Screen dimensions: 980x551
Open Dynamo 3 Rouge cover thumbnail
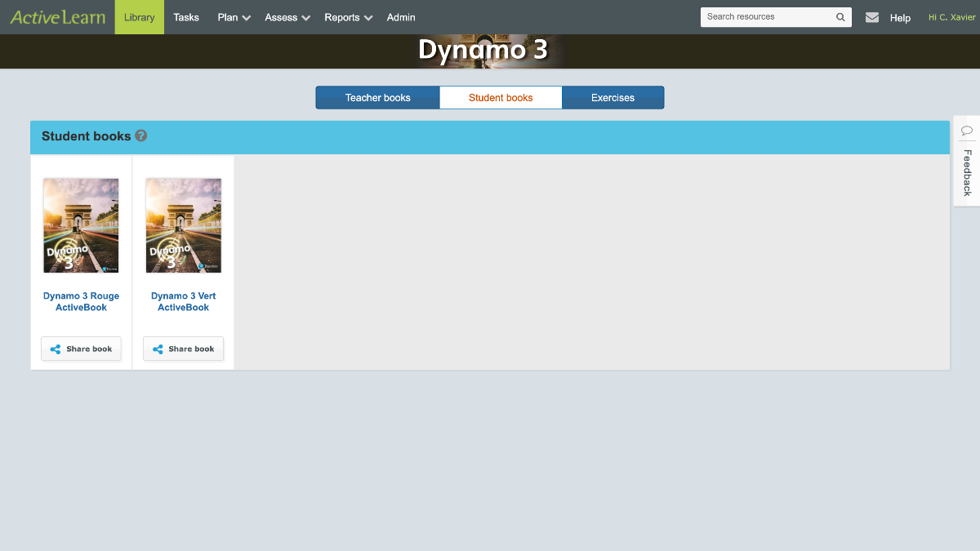81,225
